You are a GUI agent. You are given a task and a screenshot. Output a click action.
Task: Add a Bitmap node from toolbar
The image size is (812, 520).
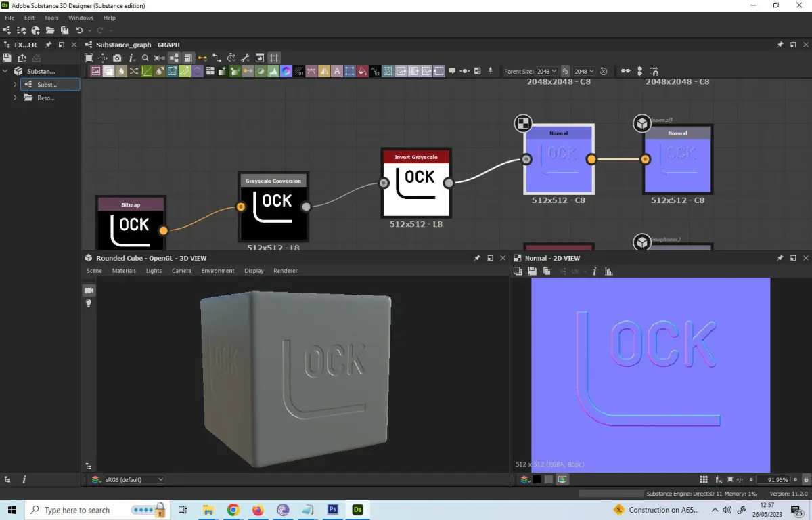(95, 71)
